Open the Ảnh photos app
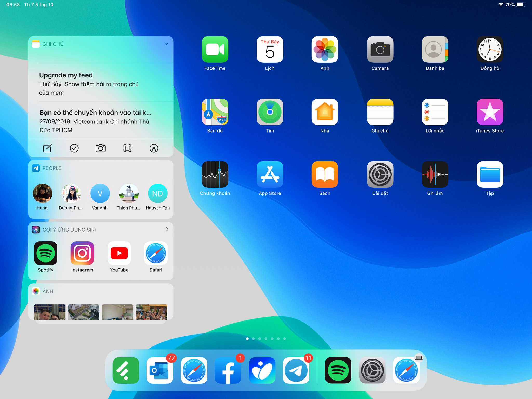The width and height of the screenshot is (532, 399). click(325, 49)
